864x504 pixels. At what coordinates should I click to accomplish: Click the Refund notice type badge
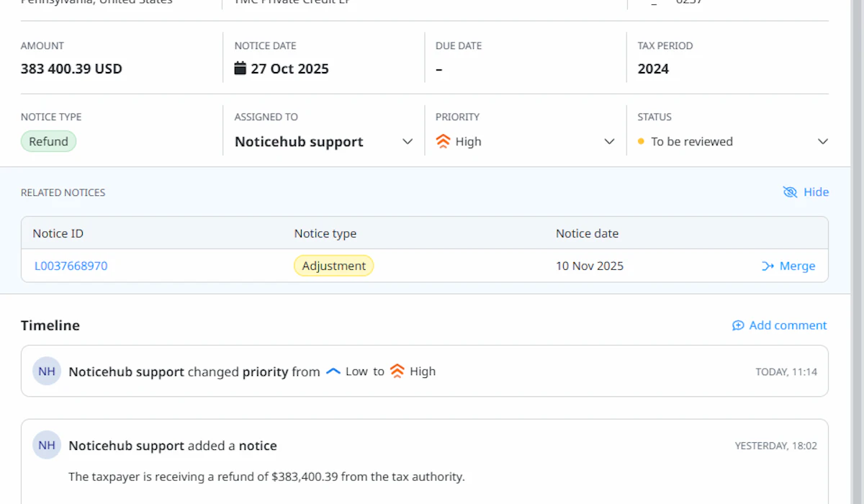click(48, 142)
